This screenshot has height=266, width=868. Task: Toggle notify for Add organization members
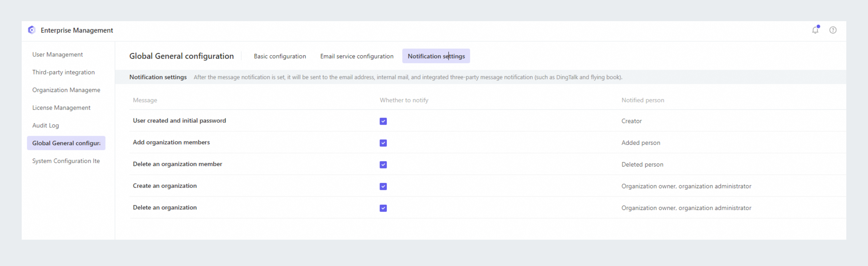(383, 143)
